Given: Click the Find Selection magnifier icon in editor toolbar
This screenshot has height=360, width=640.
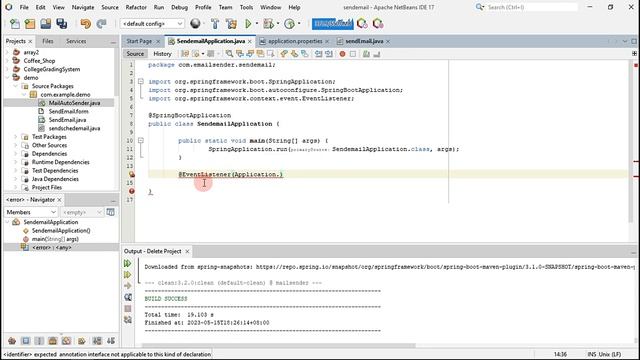Looking at the screenshot, I should pos(229,54).
